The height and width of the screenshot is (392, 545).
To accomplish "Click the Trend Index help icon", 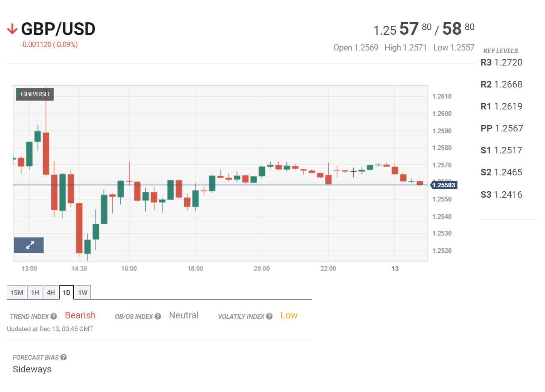I will coord(54,316).
